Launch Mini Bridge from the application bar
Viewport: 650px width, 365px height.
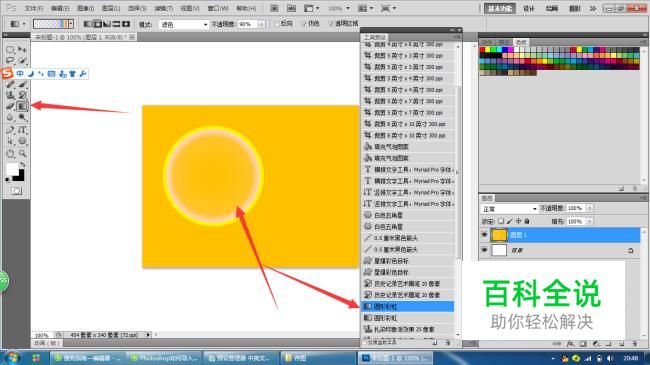coord(291,8)
